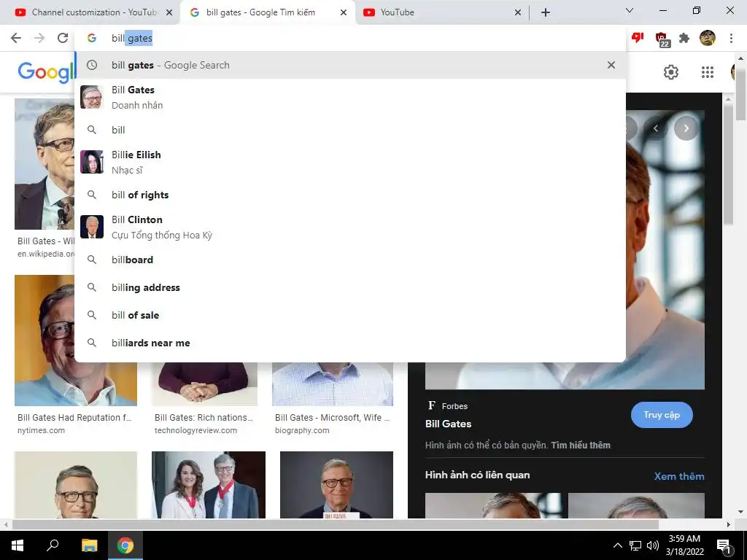Open the network tray icon

click(x=635, y=545)
